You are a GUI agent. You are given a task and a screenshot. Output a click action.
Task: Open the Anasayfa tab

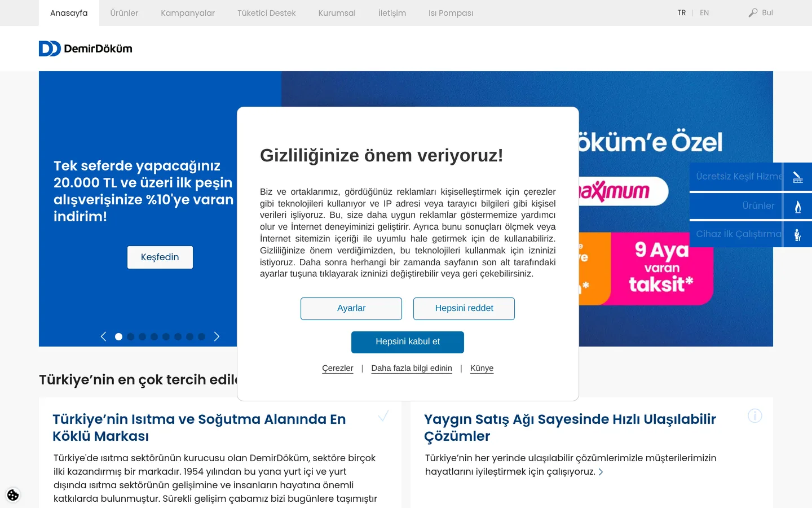pyautogui.click(x=69, y=13)
